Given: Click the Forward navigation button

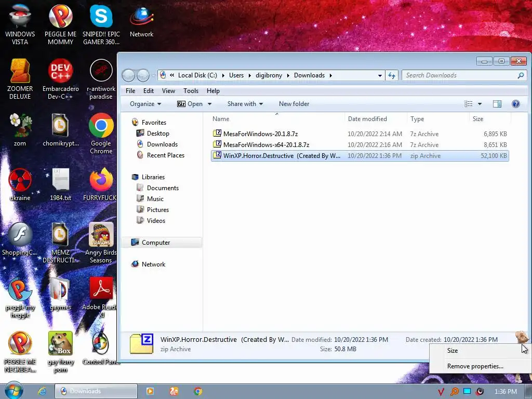Looking at the screenshot, I should [x=143, y=75].
